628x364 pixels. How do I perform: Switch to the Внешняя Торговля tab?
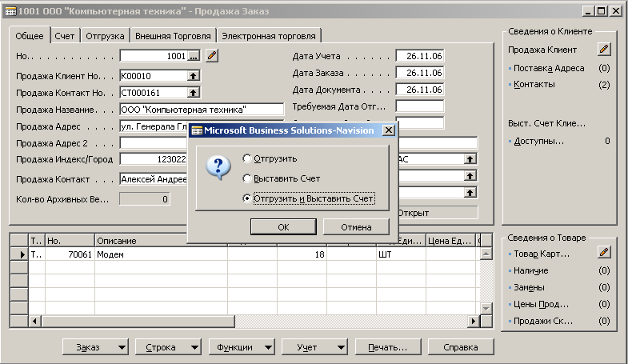(173, 36)
